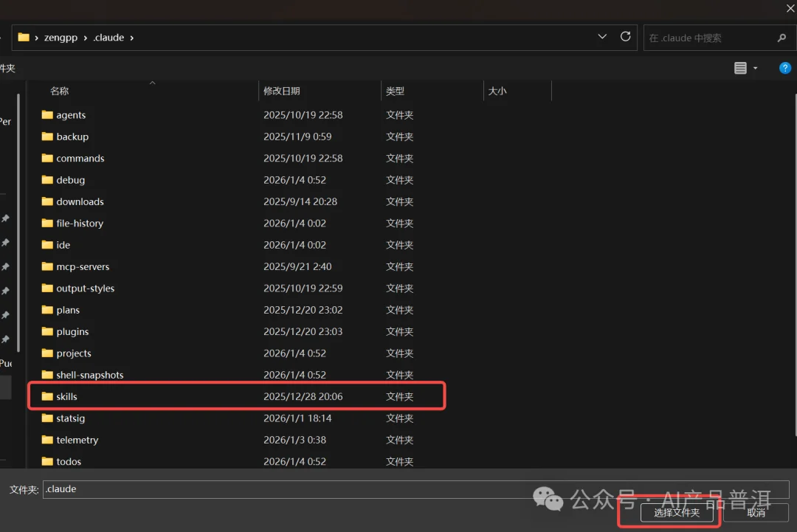This screenshot has height=532, width=797.
Task: Sort by 修改日期 column header
Action: (282, 91)
